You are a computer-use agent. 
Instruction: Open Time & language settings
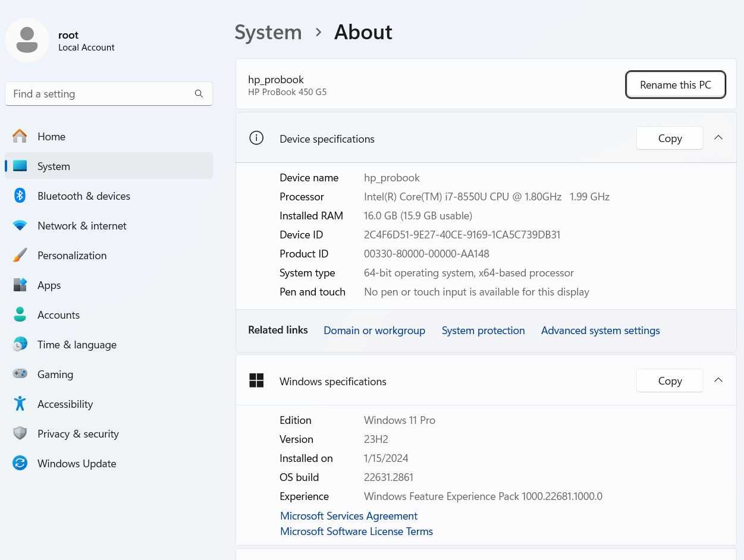pyautogui.click(x=109, y=344)
